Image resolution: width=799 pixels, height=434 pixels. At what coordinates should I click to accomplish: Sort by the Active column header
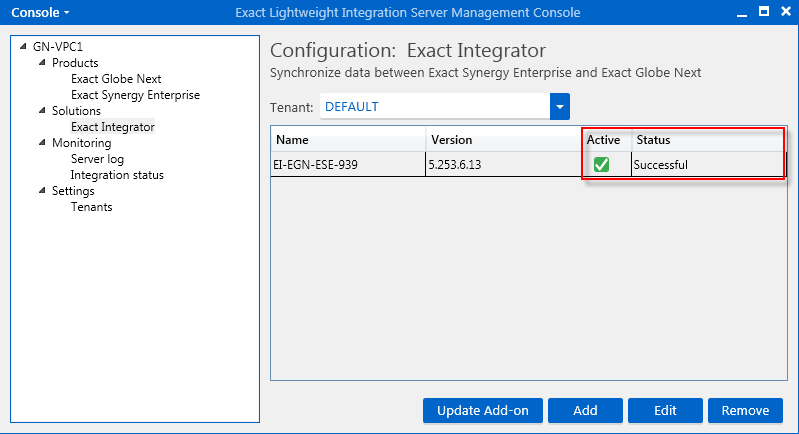[607, 140]
